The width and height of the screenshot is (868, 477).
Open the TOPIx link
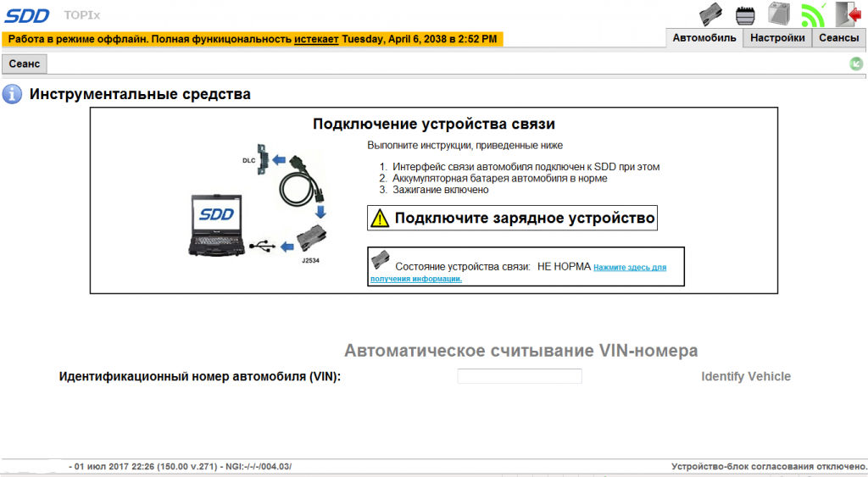(x=82, y=15)
